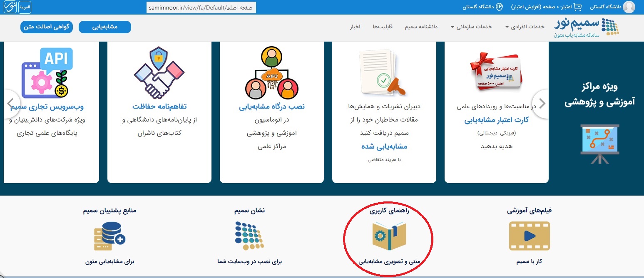The image size is (644, 278).
Task: Open خدمات سازمانی dropdown menu
Action: pos(471,27)
